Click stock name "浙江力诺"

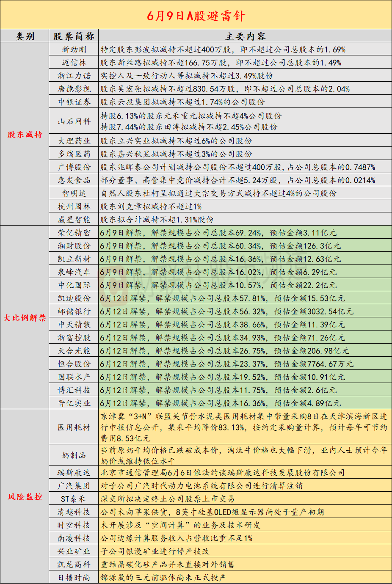(74, 76)
